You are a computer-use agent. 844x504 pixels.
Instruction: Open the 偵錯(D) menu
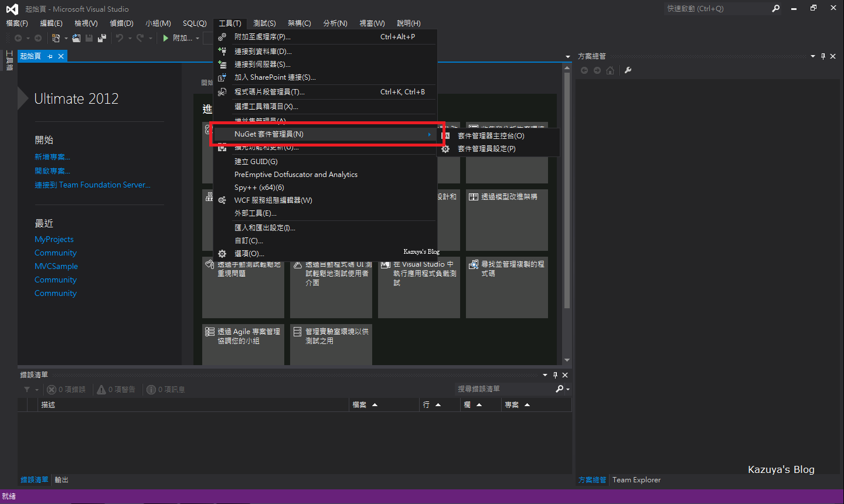[121, 23]
